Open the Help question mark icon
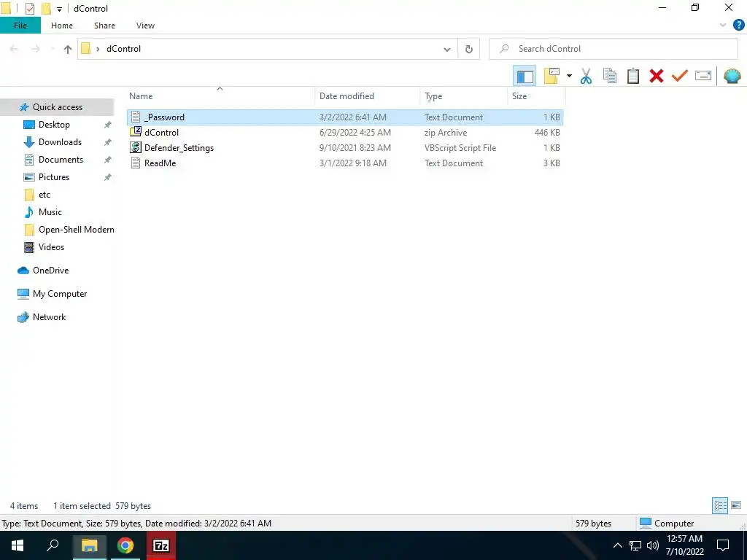 pyautogui.click(x=738, y=26)
